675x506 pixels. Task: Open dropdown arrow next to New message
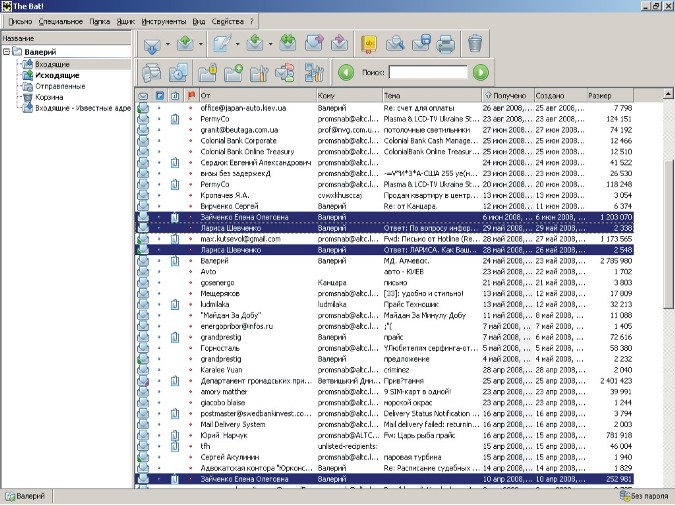tap(237, 44)
